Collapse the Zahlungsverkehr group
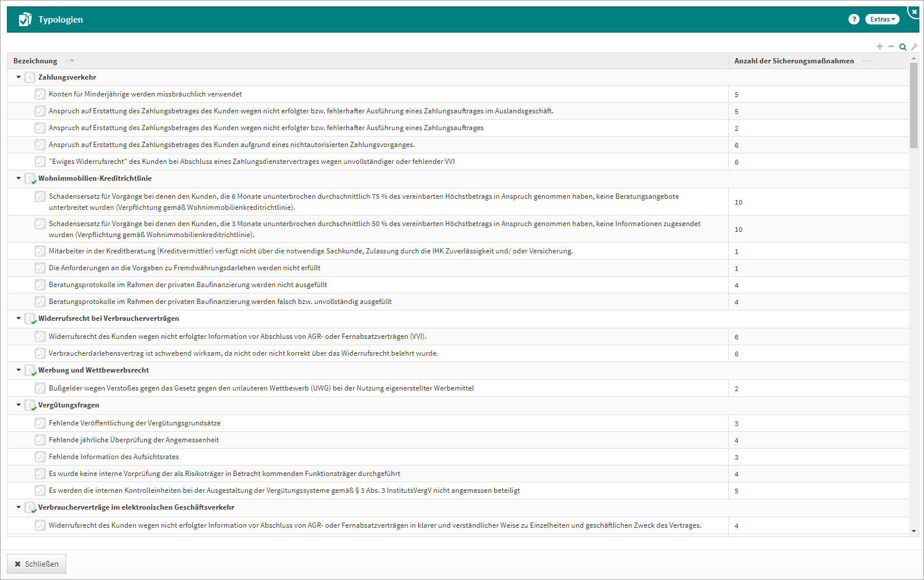The height and width of the screenshot is (580, 924). (x=19, y=77)
